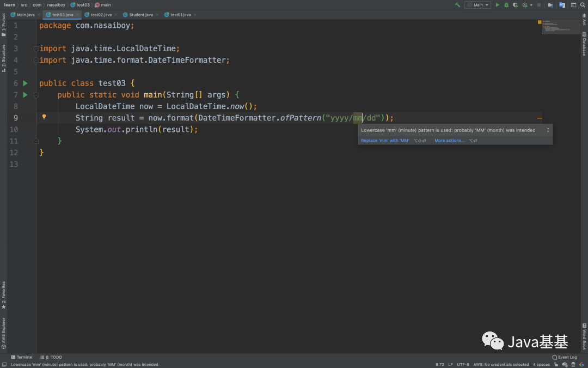
Task: Open the tooltip's three-dot options menu
Action: [x=548, y=130]
